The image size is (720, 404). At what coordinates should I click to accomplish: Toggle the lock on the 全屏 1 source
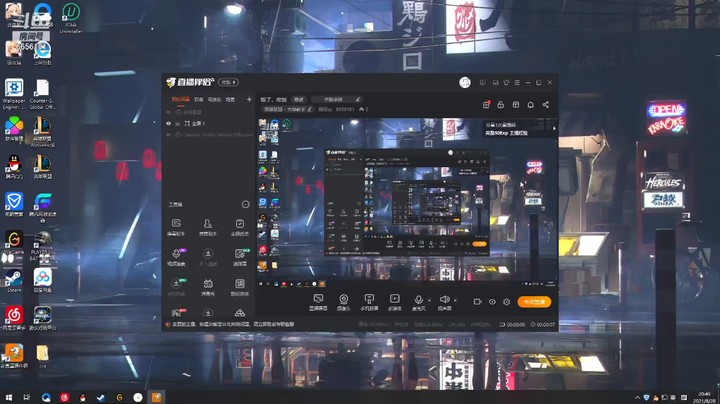point(177,123)
